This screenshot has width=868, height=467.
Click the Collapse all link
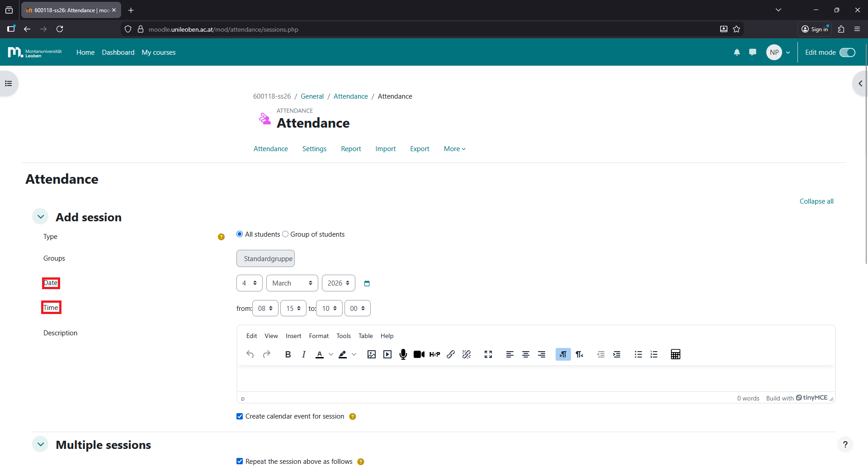[816, 201]
